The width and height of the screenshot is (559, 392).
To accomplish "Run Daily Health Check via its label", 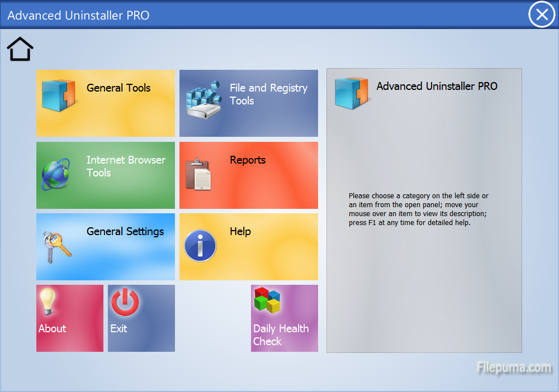I will coord(281,335).
